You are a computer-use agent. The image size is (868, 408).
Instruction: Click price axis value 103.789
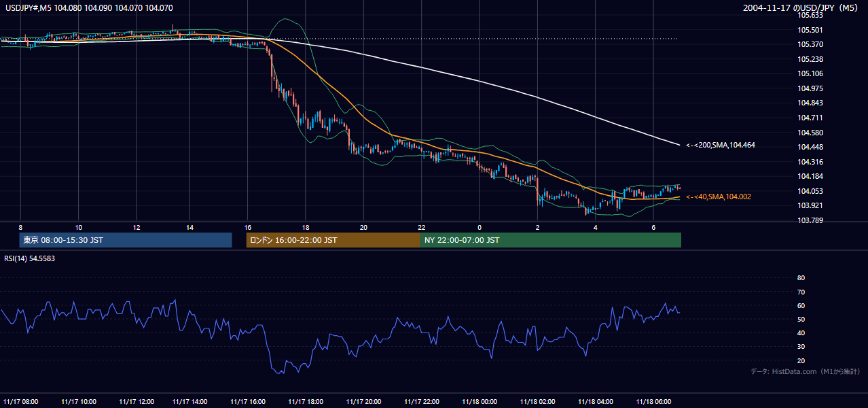click(x=810, y=220)
